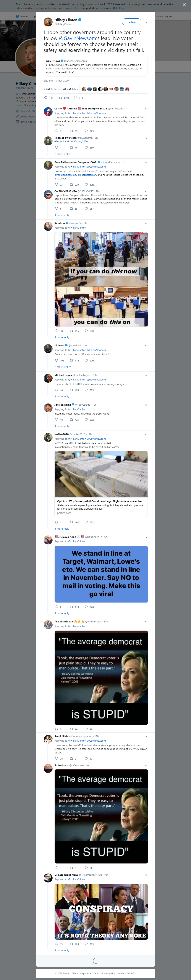The height and width of the screenshot is (980, 191).
Task: Open options caret on mallen2010's reply
Action: coord(146,434)
